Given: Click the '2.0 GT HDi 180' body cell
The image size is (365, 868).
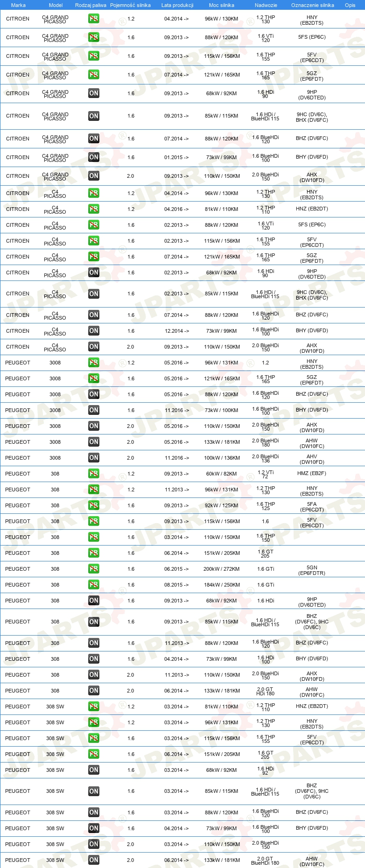Looking at the screenshot, I should (266, 691).
